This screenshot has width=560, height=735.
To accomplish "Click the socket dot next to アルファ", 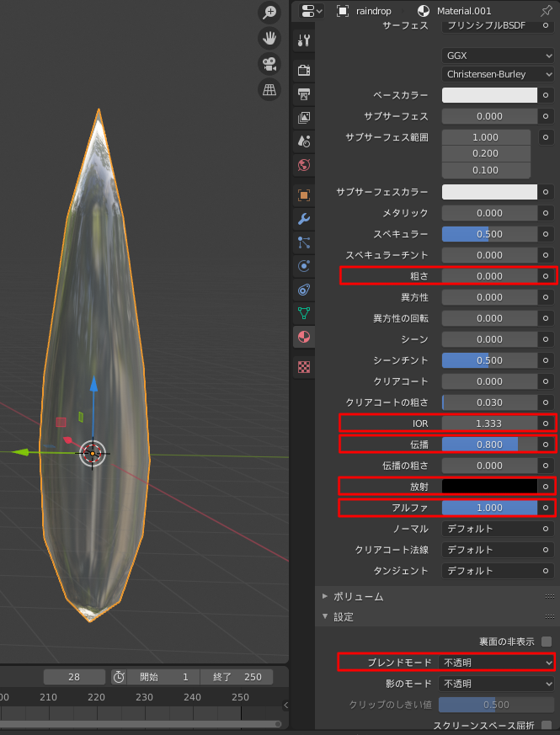I will (x=546, y=508).
